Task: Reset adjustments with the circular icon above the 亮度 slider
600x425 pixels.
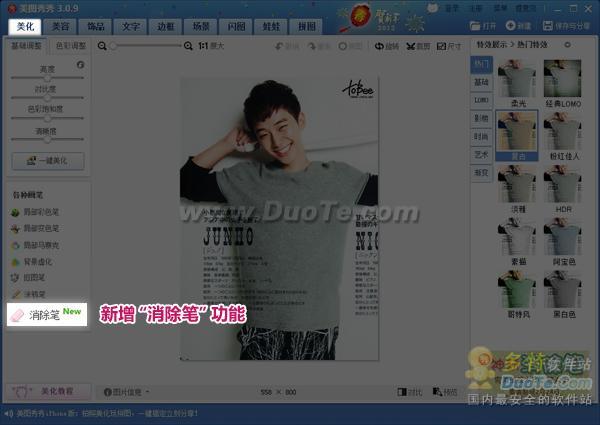Action: tap(80, 65)
